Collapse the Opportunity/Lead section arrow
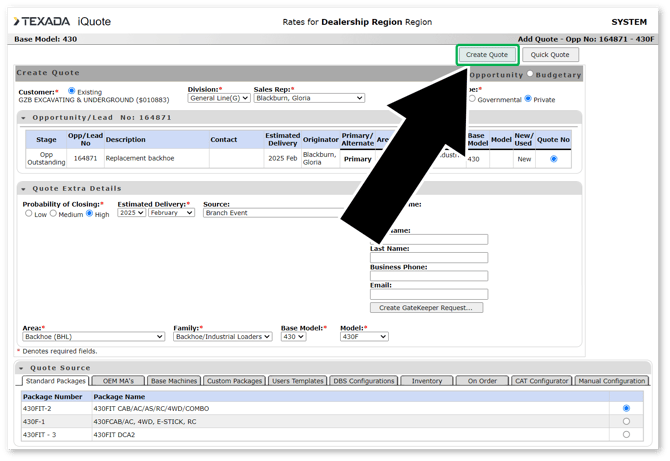 tap(23, 118)
